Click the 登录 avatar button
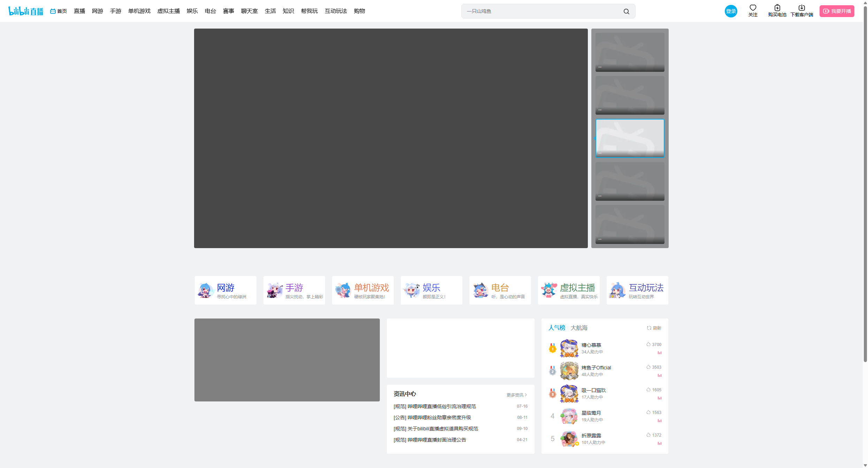This screenshot has width=868, height=468. (x=731, y=11)
